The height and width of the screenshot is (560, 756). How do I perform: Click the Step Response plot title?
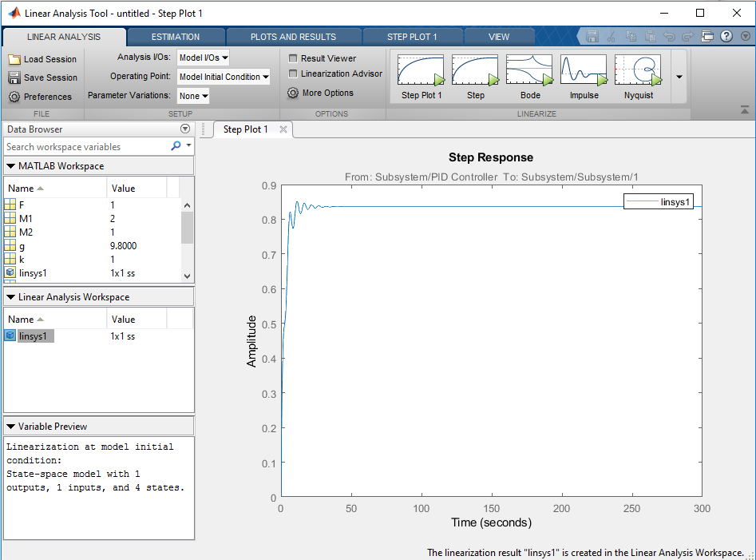click(x=491, y=157)
